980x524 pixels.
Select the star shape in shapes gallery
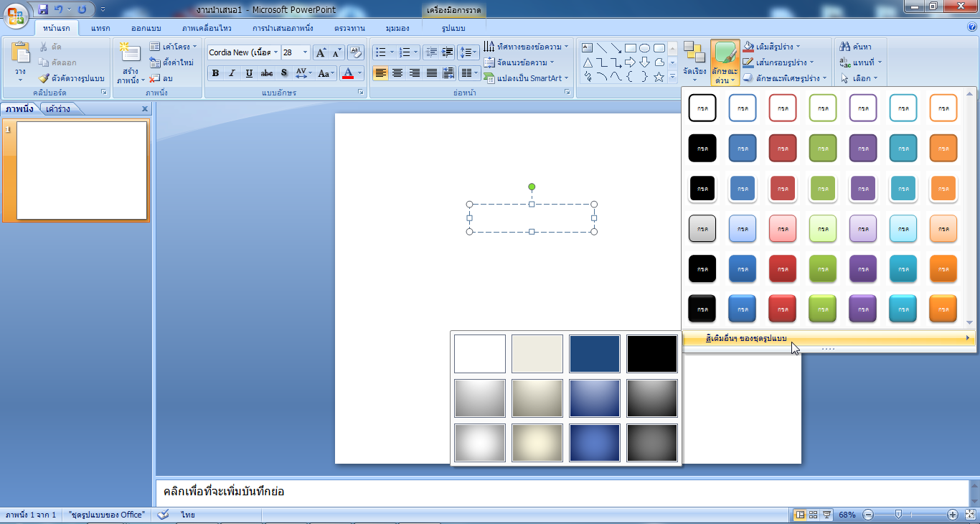[x=659, y=77]
